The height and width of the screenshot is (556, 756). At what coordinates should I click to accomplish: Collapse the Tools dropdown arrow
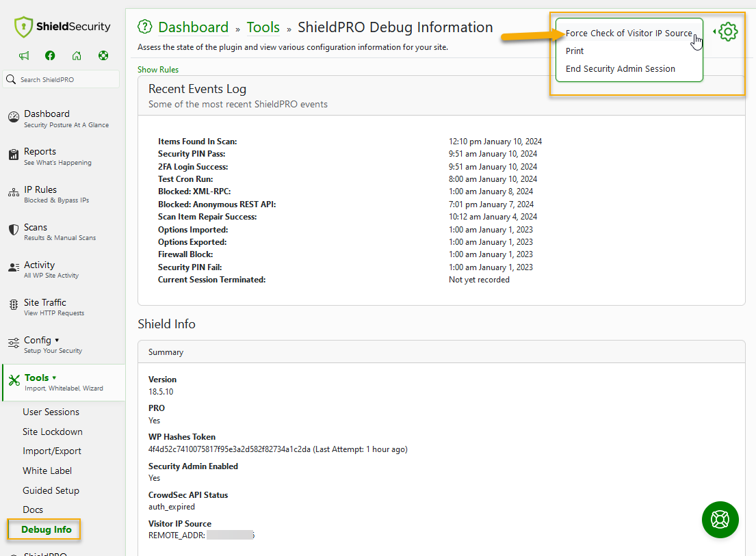(54, 378)
